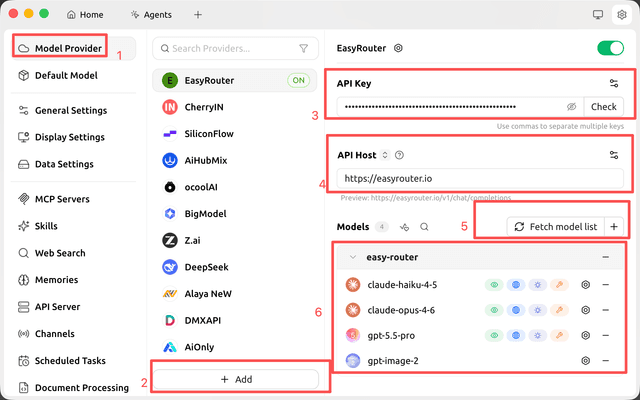The image size is (640, 400).
Task: Switch to the Home tab
Action: tap(85, 15)
